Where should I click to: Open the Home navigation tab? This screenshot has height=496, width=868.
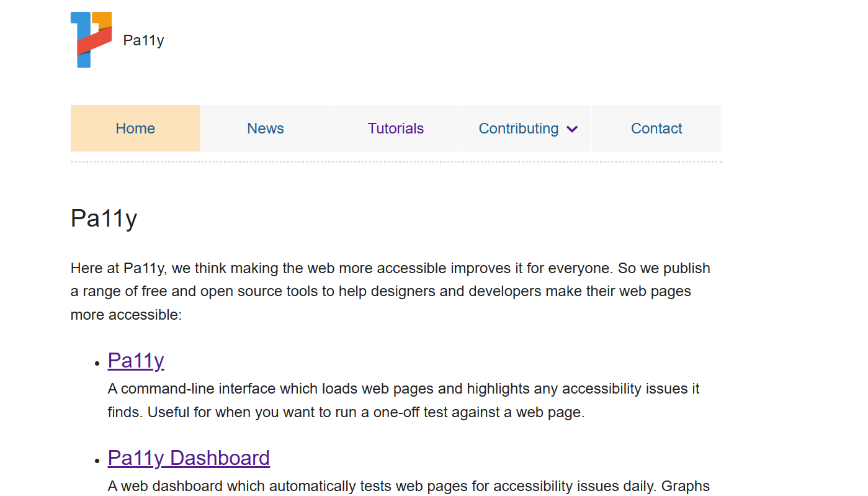coord(135,129)
